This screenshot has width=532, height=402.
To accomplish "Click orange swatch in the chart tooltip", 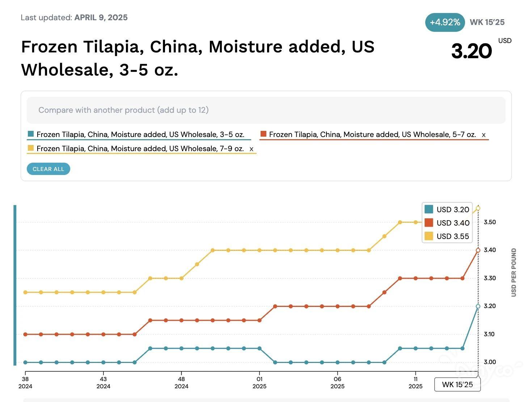I will click(x=429, y=223).
